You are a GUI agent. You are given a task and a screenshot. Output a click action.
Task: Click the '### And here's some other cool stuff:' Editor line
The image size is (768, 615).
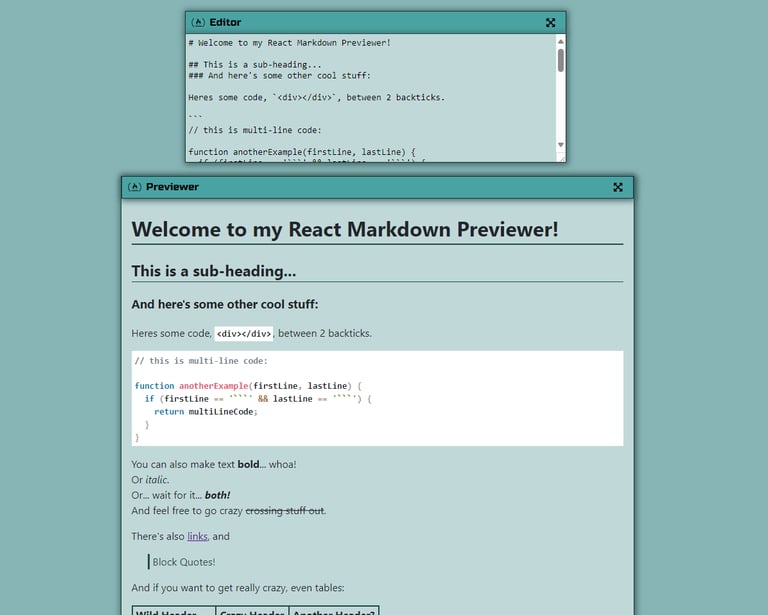click(280, 75)
